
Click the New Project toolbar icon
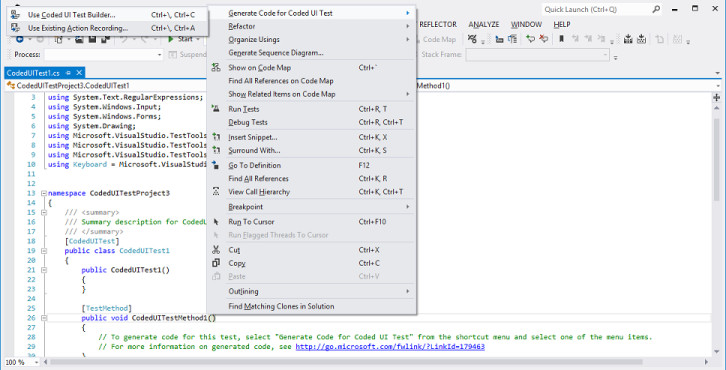click(59, 40)
